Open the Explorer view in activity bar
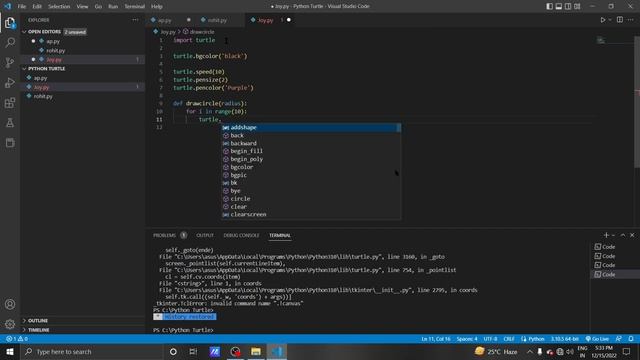This screenshot has width=640, height=360. [x=10, y=23]
